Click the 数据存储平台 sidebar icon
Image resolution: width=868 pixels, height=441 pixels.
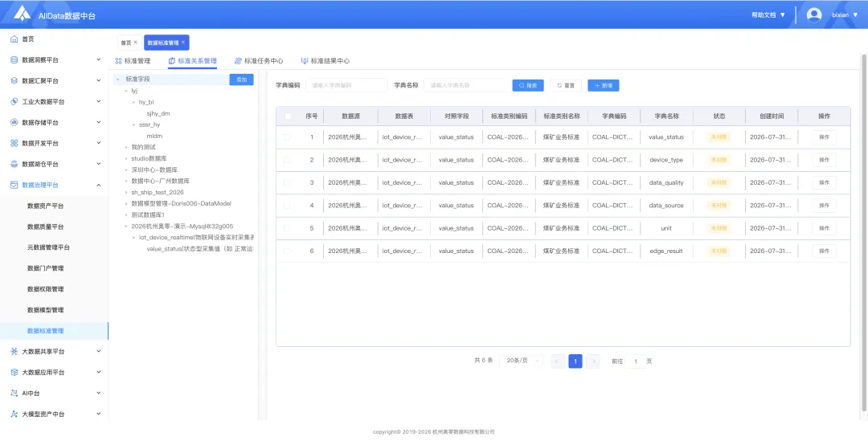tap(14, 122)
